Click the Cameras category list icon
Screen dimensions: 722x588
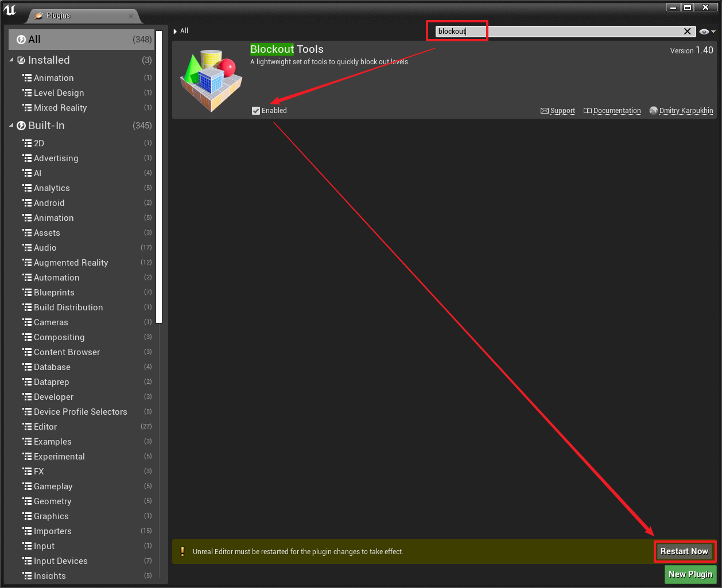coord(27,322)
